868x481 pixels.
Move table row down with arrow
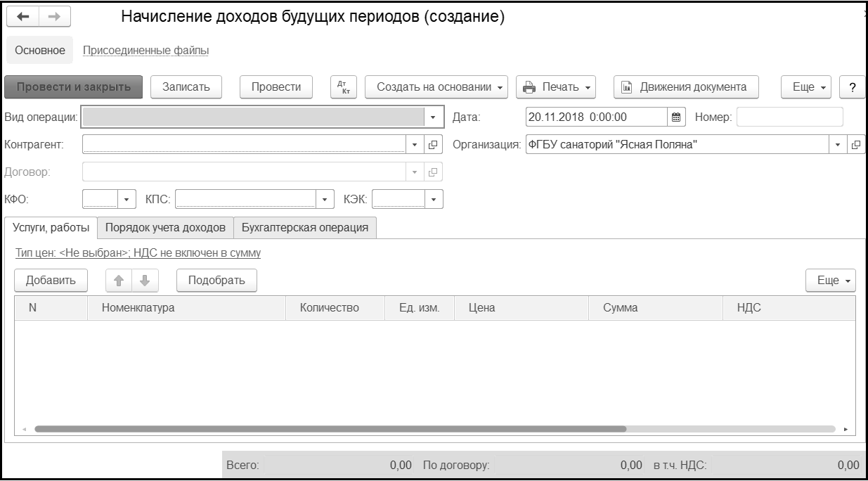tap(144, 281)
